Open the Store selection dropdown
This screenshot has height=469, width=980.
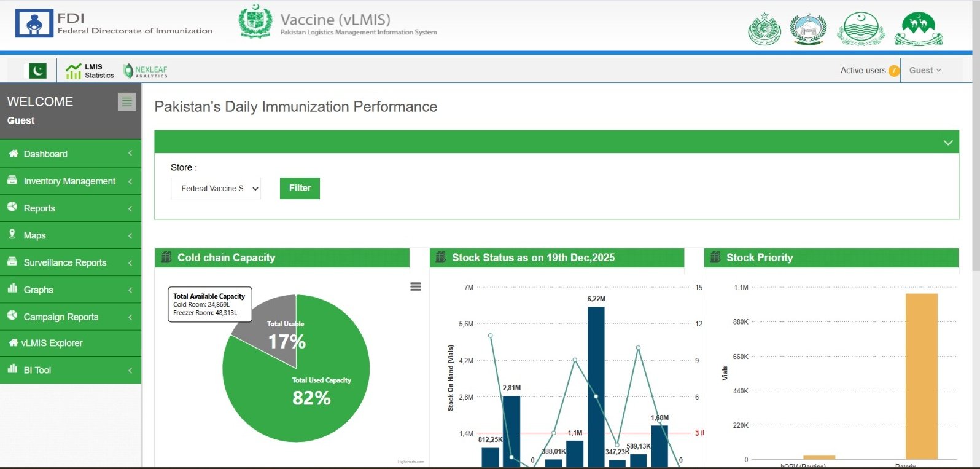tap(216, 189)
